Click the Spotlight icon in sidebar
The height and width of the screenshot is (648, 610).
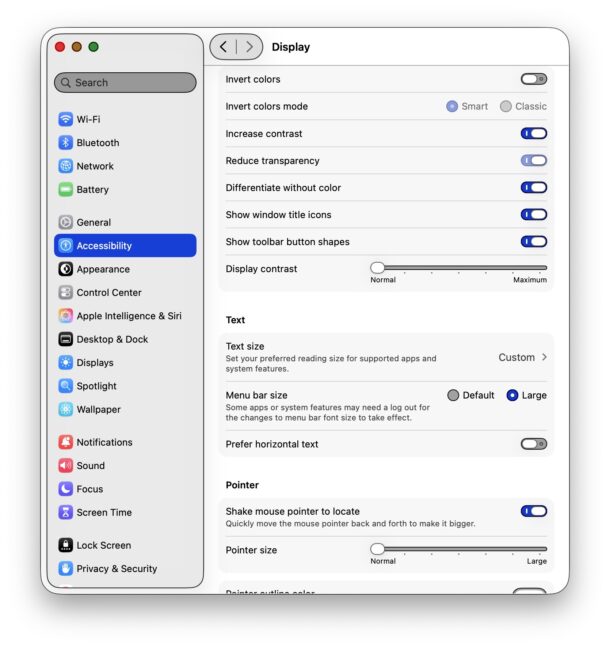point(66,386)
